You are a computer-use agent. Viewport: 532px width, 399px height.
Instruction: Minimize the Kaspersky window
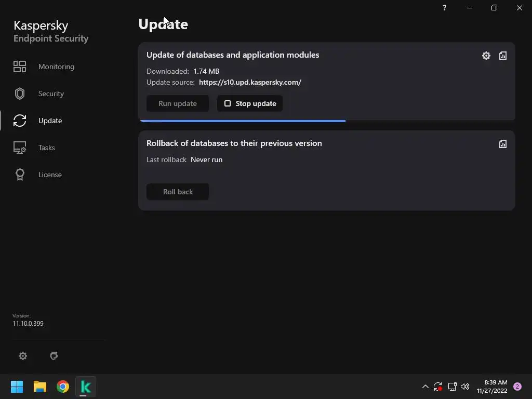470,7
